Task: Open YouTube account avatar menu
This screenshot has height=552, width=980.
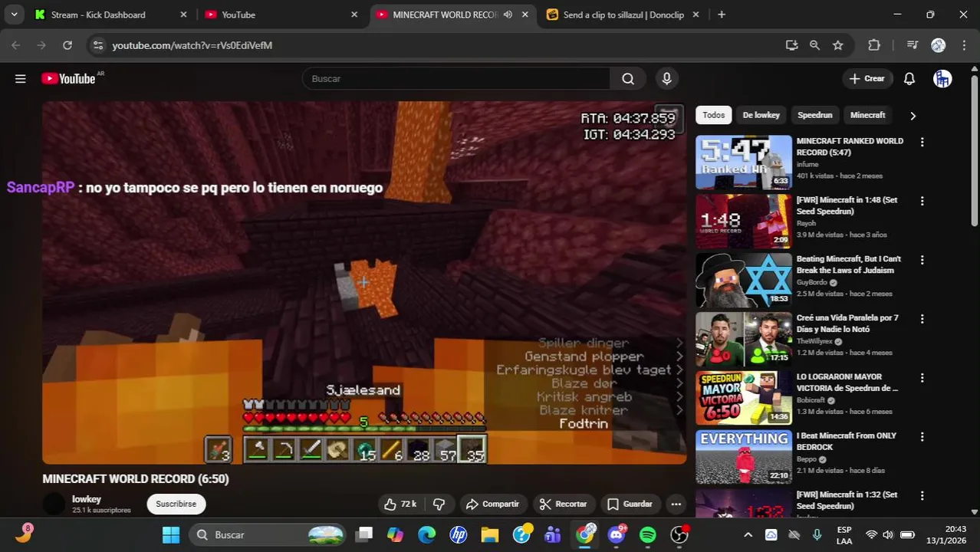Action: click(x=942, y=78)
